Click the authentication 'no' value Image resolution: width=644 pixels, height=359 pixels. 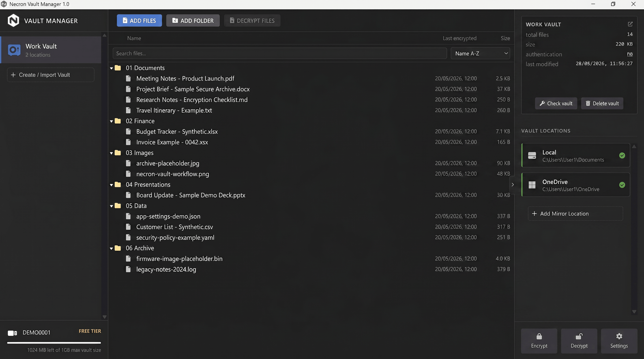pyautogui.click(x=629, y=54)
